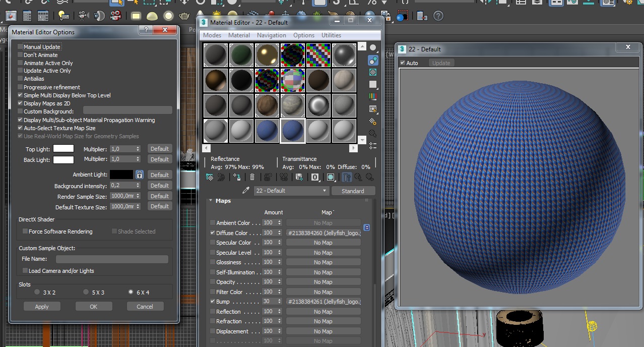Uncheck Display Maps as 2D
This screenshot has width=644, height=347.
point(21,103)
